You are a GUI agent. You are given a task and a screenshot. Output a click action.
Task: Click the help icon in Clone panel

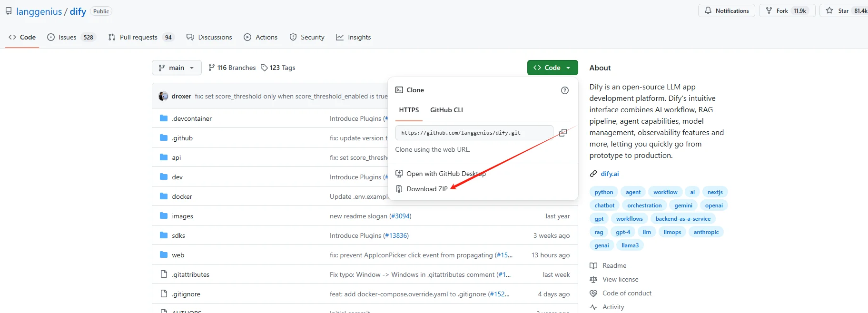[x=564, y=90]
